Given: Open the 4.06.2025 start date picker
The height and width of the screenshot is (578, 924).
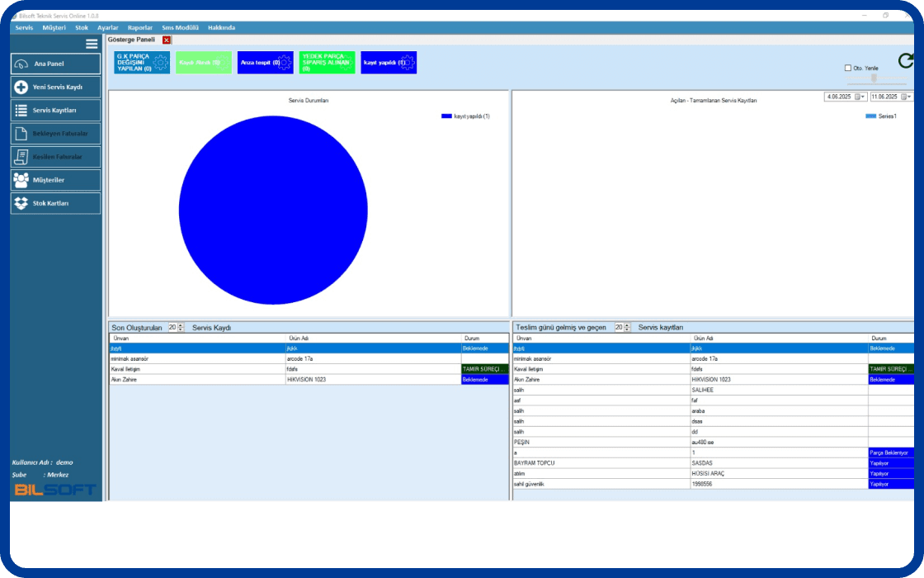Looking at the screenshot, I should (860, 97).
